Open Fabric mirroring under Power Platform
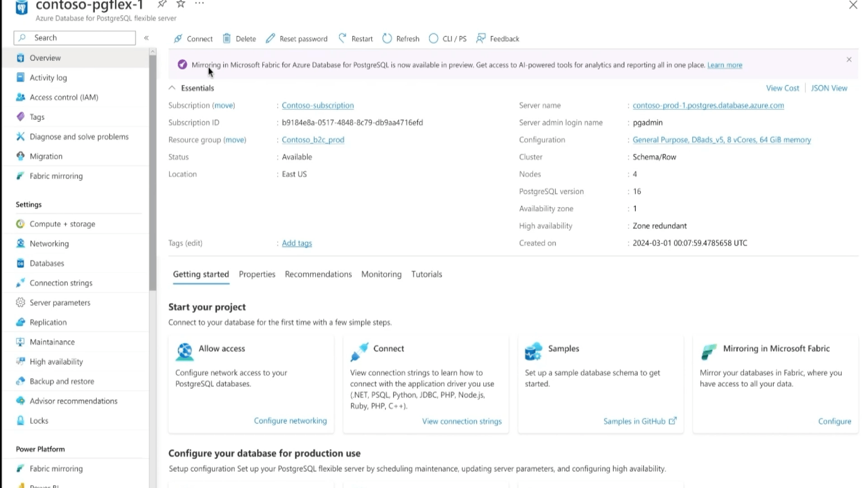The height and width of the screenshot is (488, 868). point(76,469)
